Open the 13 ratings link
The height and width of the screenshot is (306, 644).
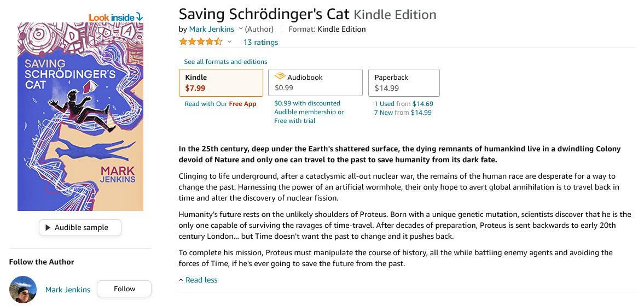[260, 42]
